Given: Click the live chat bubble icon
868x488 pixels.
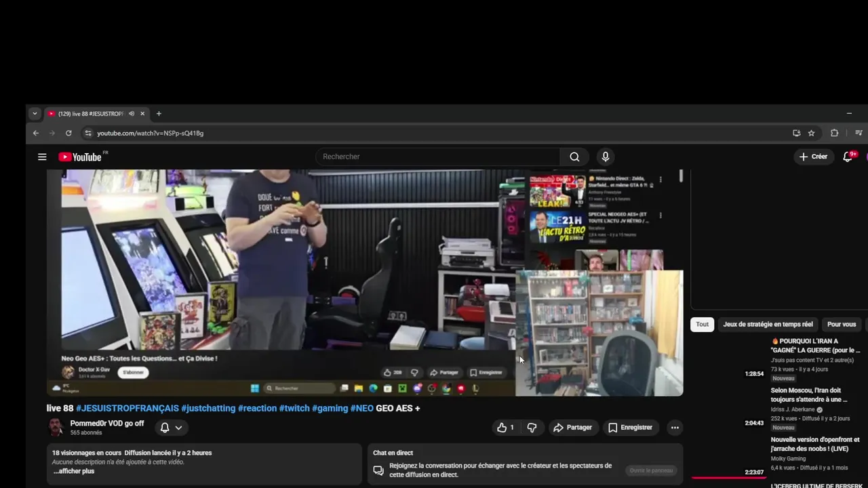Looking at the screenshot, I should 378,470.
